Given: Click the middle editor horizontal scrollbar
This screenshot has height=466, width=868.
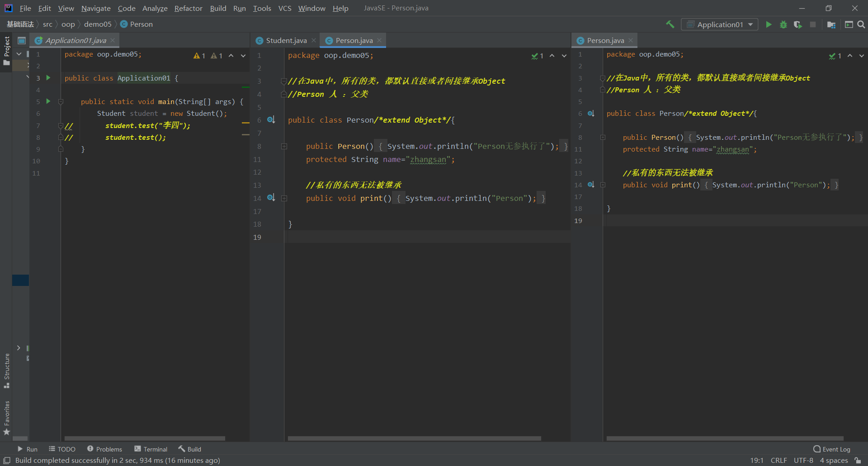Looking at the screenshot, I should click(414, 438).
